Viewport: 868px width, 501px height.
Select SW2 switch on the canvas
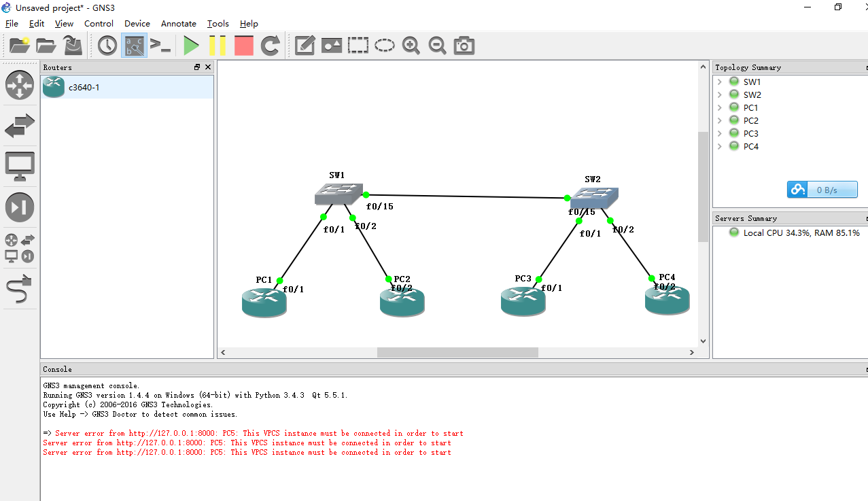coord(593,198)
